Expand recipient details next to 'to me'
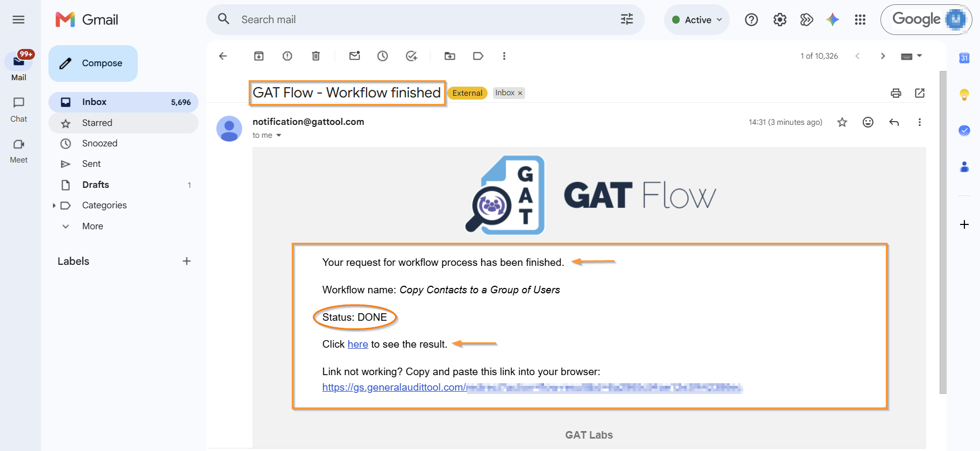 (x=279, y=136)
